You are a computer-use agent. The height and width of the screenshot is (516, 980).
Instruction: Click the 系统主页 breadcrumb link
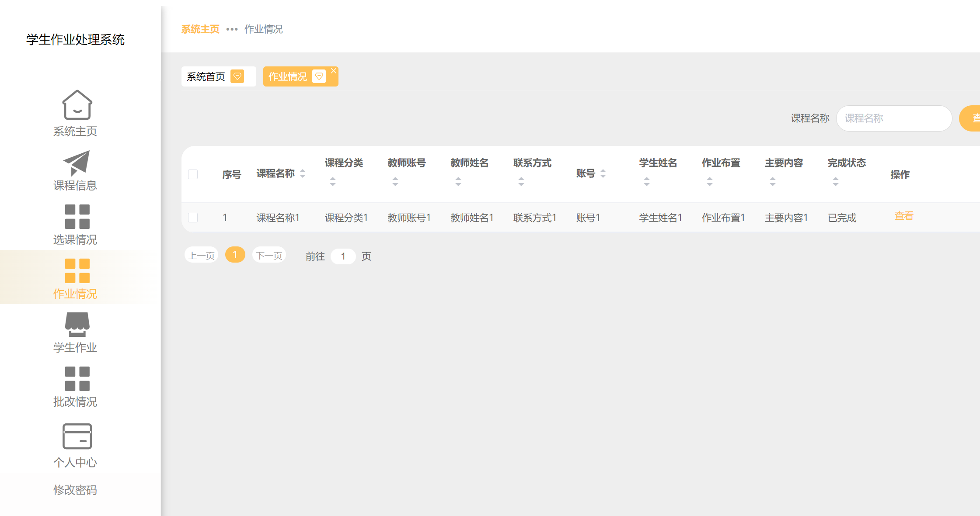200,29
